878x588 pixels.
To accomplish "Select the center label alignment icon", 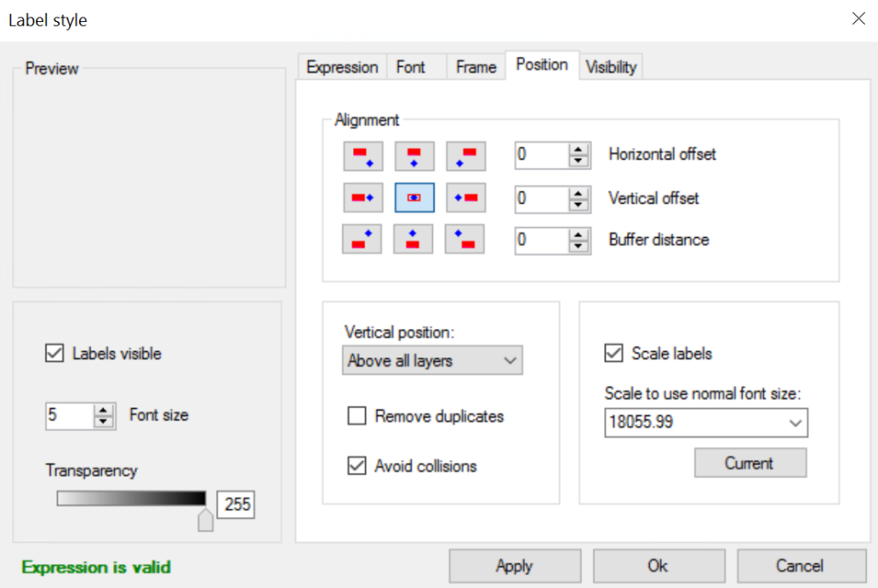I will pos(414,197).
